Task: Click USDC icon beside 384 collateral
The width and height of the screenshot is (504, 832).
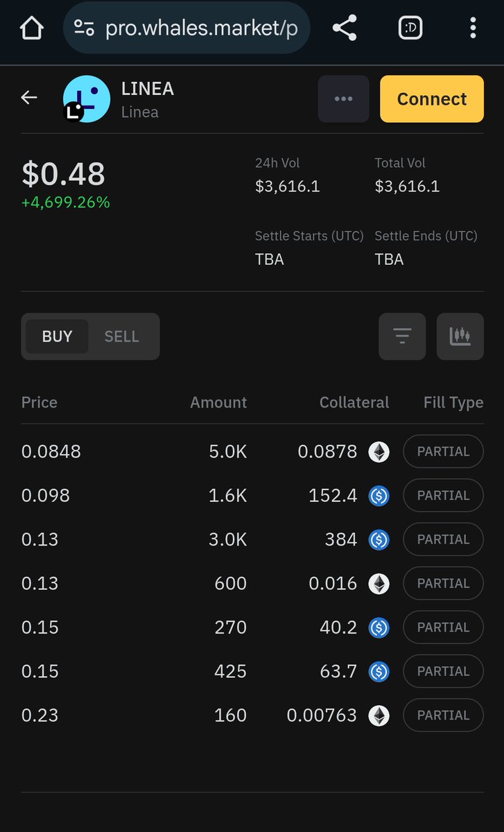Action: pos(379,539)
